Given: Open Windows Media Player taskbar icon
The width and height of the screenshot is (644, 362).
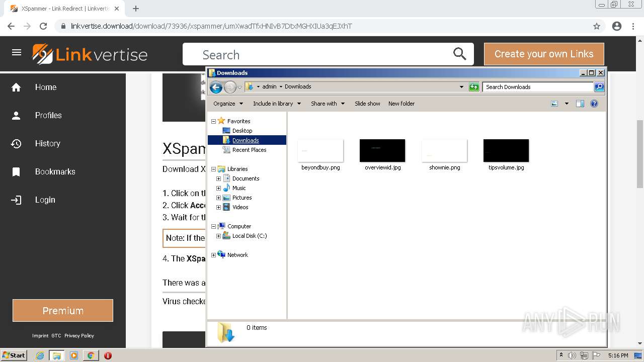Looking at the screenshot, I should (x=74, y=355).
